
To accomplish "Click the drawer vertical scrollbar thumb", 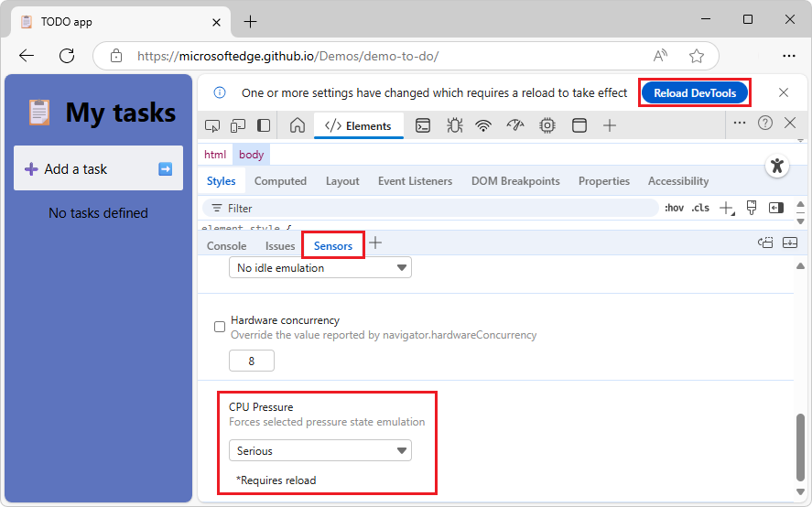I will click(800, 448).
